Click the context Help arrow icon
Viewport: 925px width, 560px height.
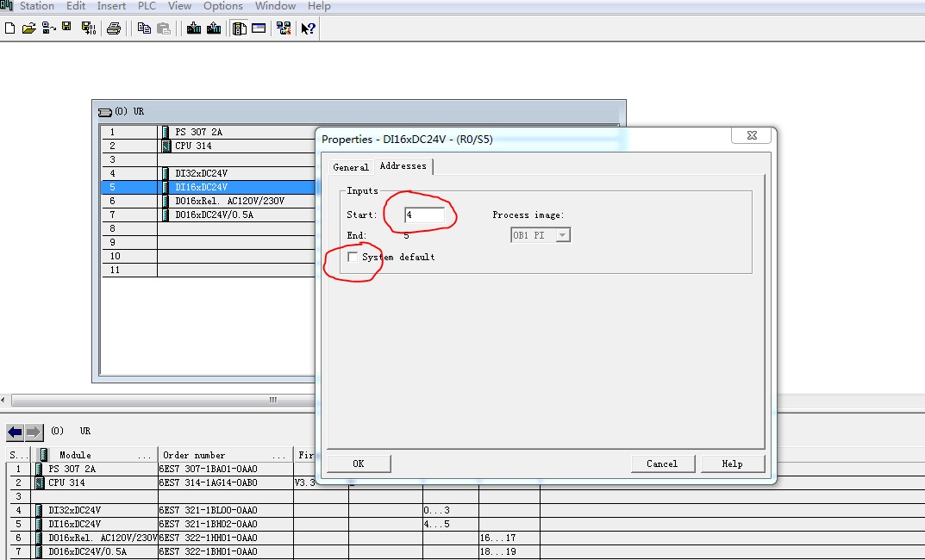point(308,28)
